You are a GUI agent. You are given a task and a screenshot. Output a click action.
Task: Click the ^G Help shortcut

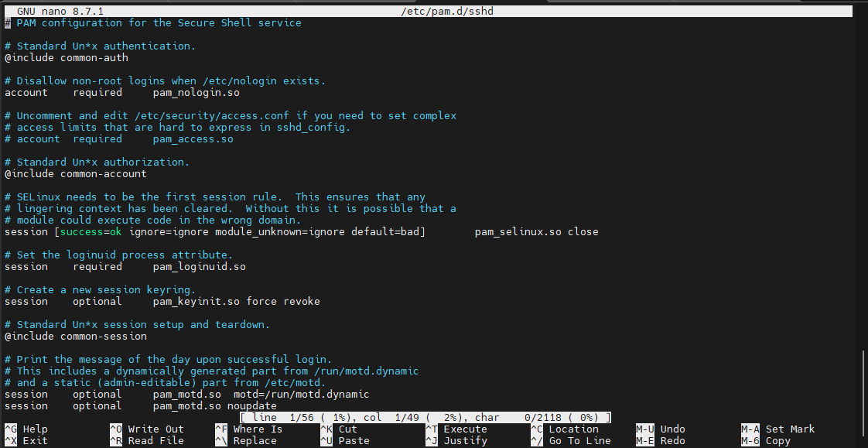click(x=26, y=429)
